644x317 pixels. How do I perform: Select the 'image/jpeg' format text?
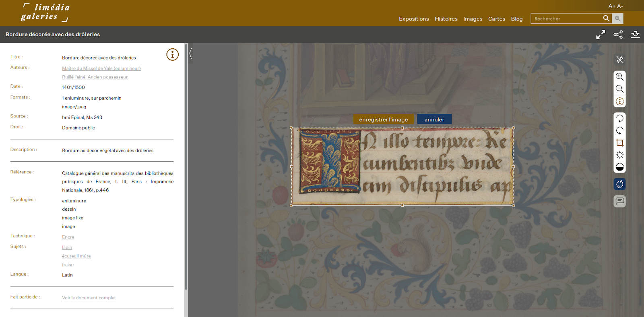[74, 107]
